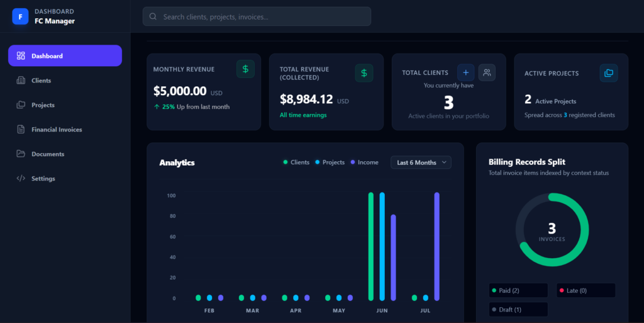Screen dimensions: 644x323
Task: Click the Total Revenue dollar icon
Action: [364, 73]
